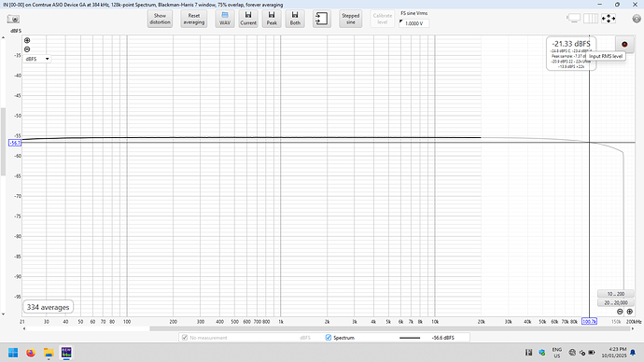Click the horizontal scrollbar thumb
Image resolution: width=644 pixels, height=362 pixels.
[390, 328]
